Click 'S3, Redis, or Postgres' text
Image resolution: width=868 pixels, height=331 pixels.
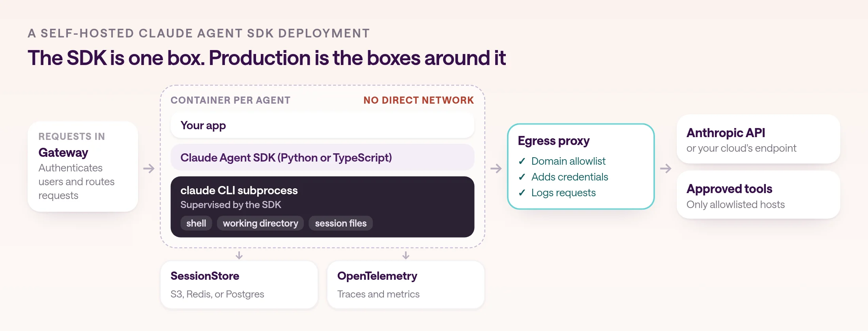pyautogui.click(x=217, y=294)
